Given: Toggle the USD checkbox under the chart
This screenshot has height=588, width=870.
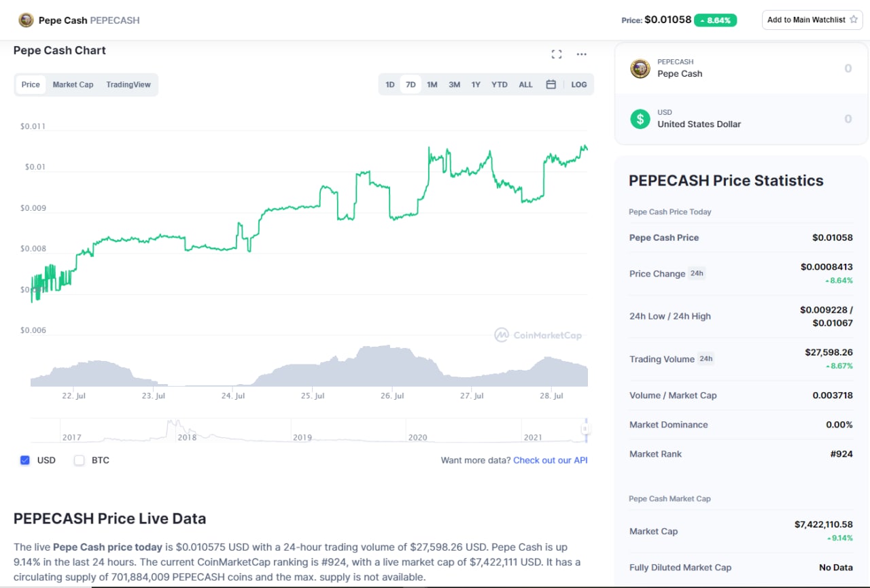Looking at the screenshot, I should pos(25,460).
